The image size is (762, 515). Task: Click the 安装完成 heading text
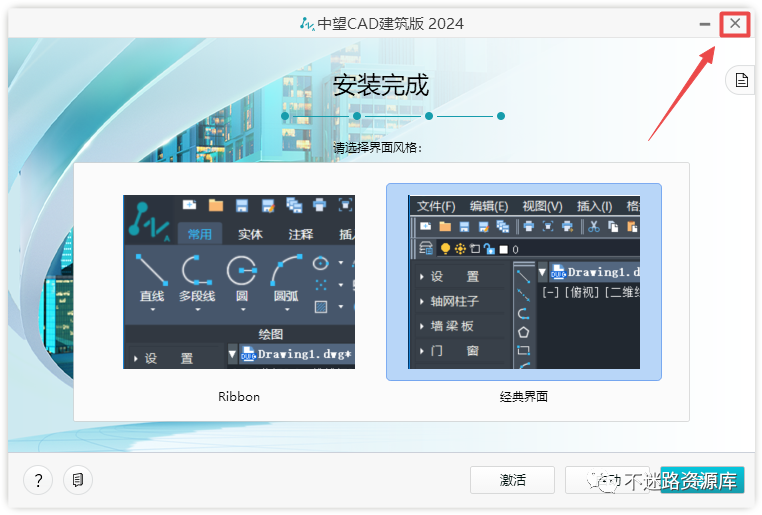point(381,85)
